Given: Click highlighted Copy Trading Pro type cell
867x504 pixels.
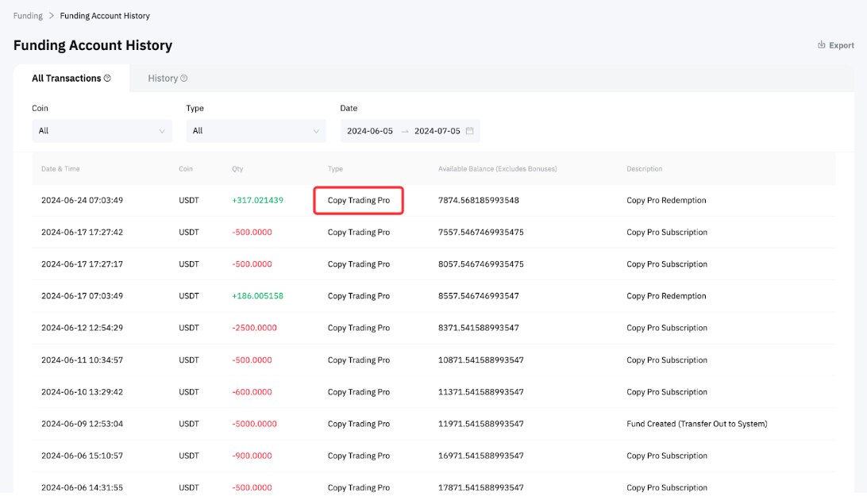Looking at the screenshot, I should [x=359, y=201].
